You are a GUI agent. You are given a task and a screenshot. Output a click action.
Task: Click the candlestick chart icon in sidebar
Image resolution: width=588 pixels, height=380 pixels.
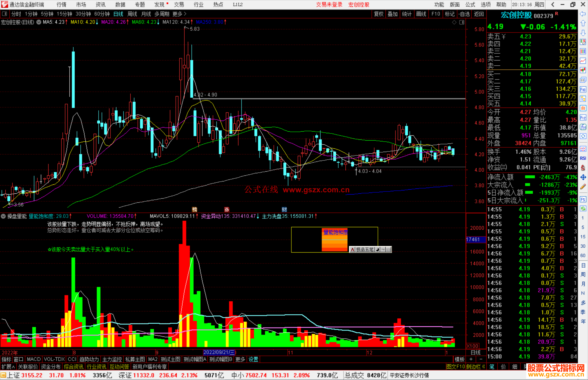point(583,70)
